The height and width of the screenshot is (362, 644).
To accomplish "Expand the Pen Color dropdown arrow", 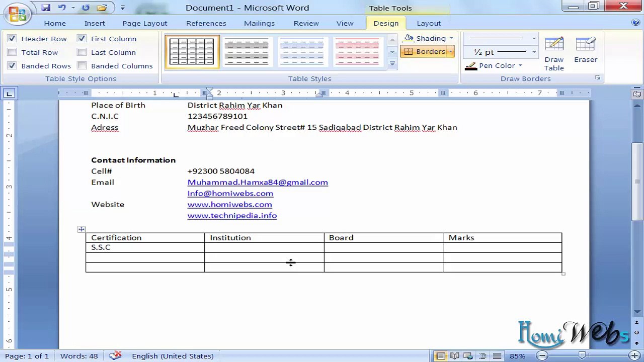I will coord(520,66).
